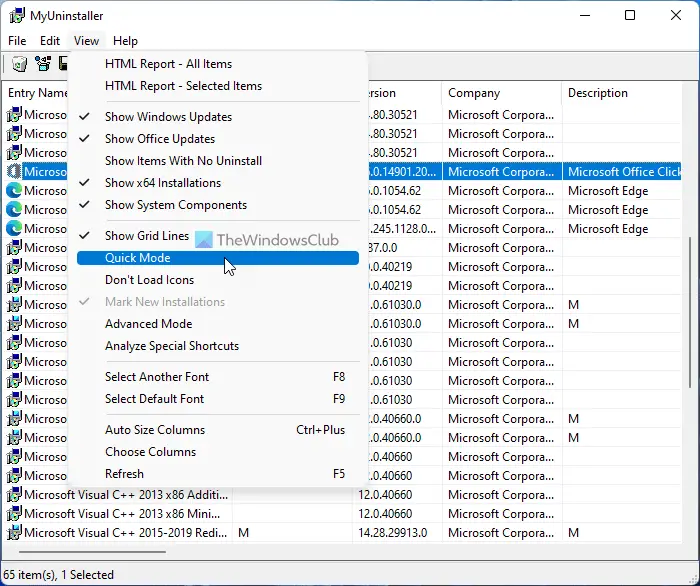Sort by the Description column header

pos(621,93)
